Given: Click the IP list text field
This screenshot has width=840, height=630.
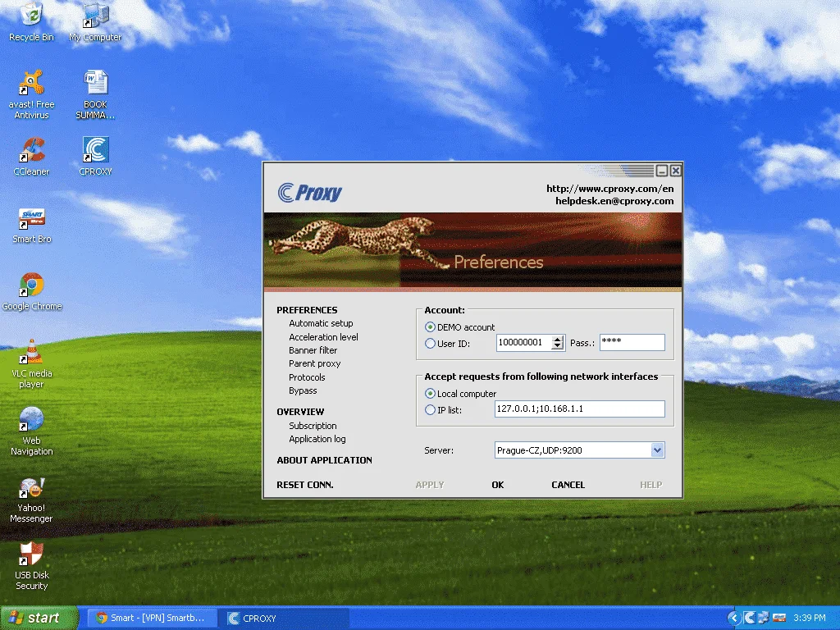Looking at the screenshot, I should point(580,409).
